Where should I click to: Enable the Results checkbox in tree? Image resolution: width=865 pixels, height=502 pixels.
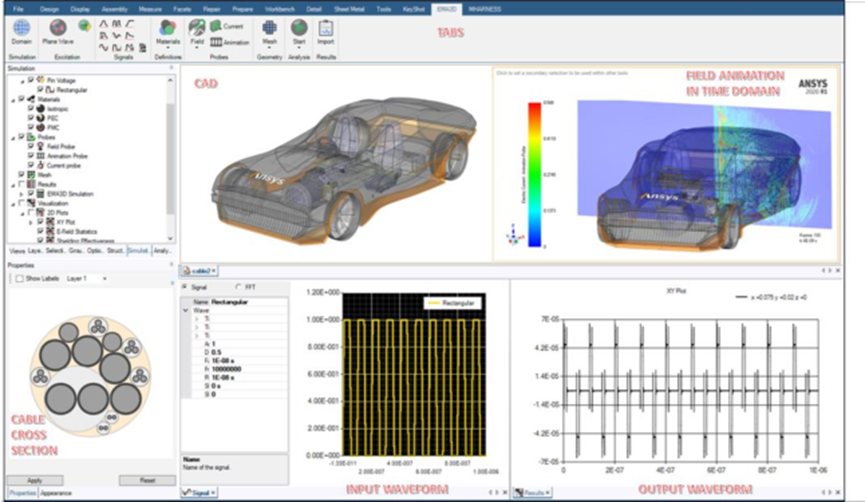(22, 184)
